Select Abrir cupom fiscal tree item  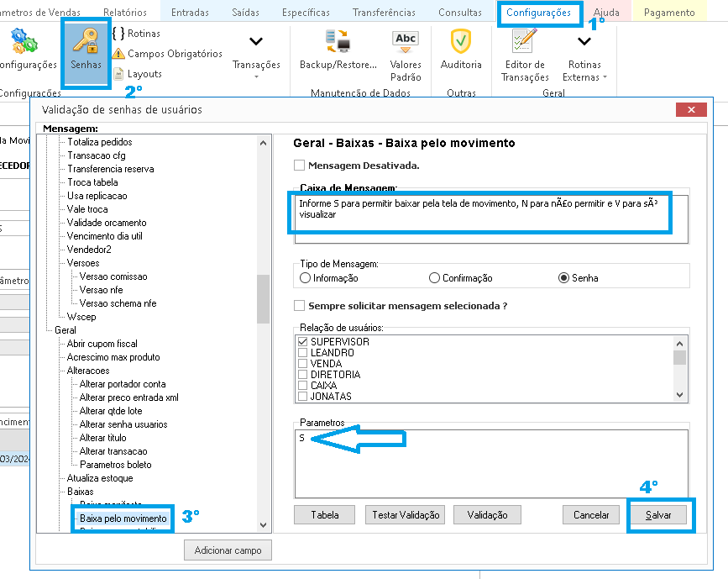[102, 344]
